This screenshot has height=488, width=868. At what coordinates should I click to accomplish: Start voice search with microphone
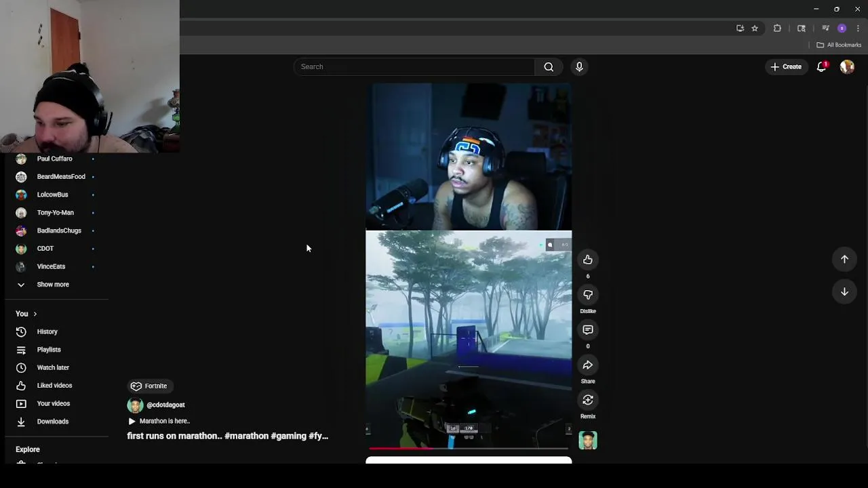pyautogui.click(x=579, y=66)
